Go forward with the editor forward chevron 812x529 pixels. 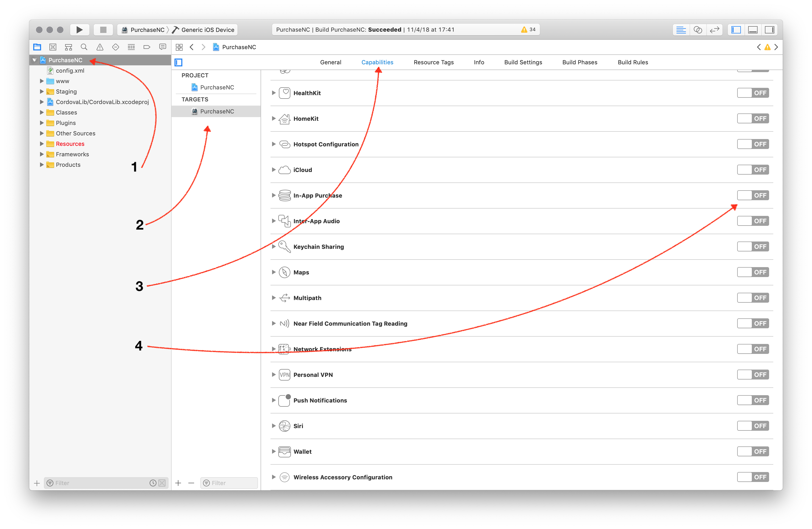203,47
